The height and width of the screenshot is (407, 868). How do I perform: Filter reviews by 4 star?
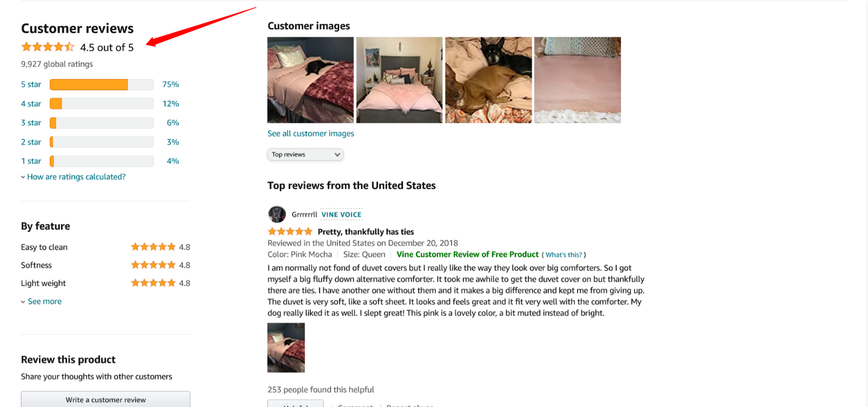pos(31,104)
